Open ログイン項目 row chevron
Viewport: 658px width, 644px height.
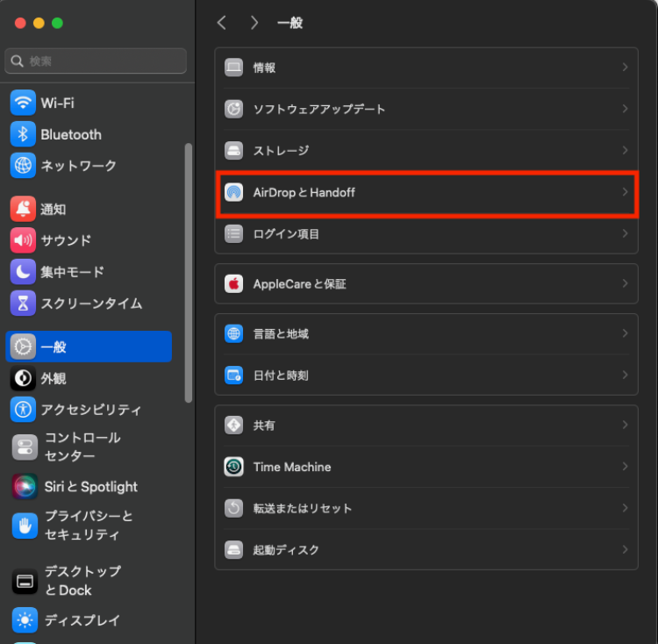click(x=625, y=233)
